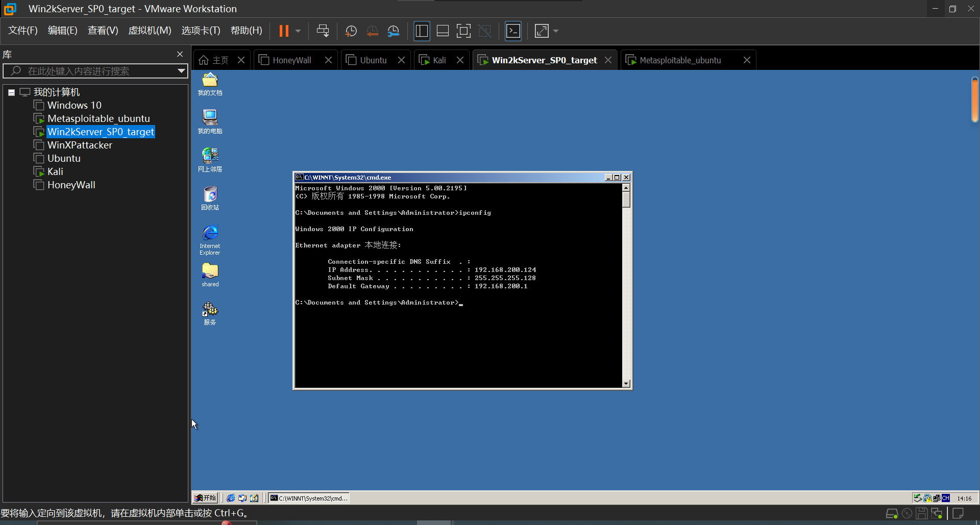Viewport: 980px width, 525px height.
Task: Close the Kali tab
Action: pos(460,60)
